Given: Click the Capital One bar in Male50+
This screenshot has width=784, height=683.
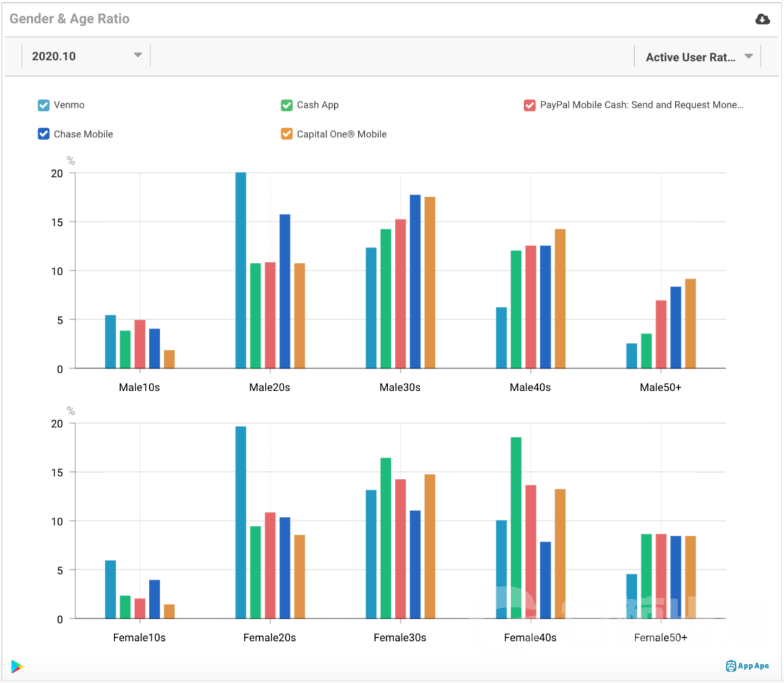Looking at the screenshot, I should coord(690,324).
